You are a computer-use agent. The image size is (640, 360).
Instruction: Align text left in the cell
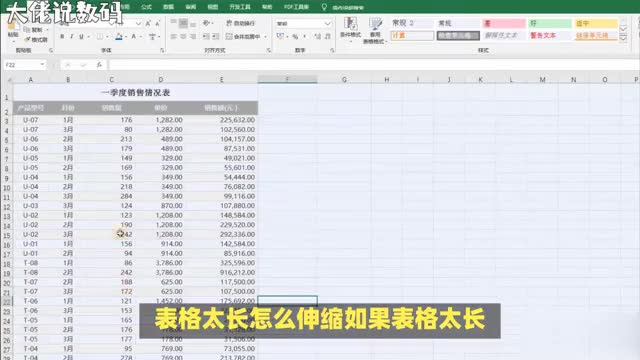173,37
